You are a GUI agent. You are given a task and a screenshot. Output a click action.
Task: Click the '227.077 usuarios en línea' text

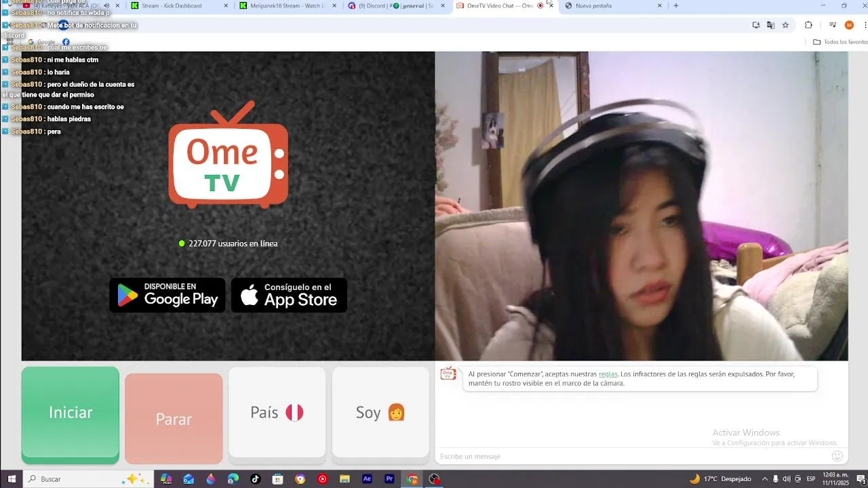coord(233,243)
